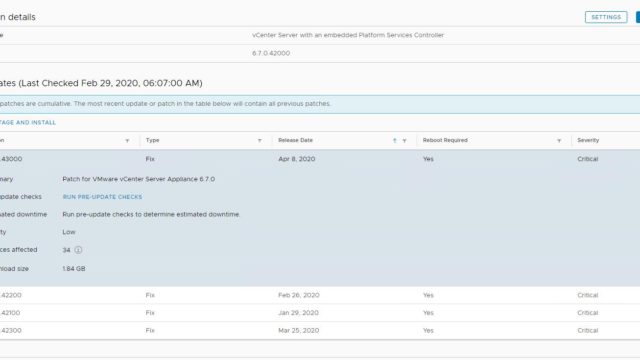Select the Jan 29, 2020 patch row

320,313
